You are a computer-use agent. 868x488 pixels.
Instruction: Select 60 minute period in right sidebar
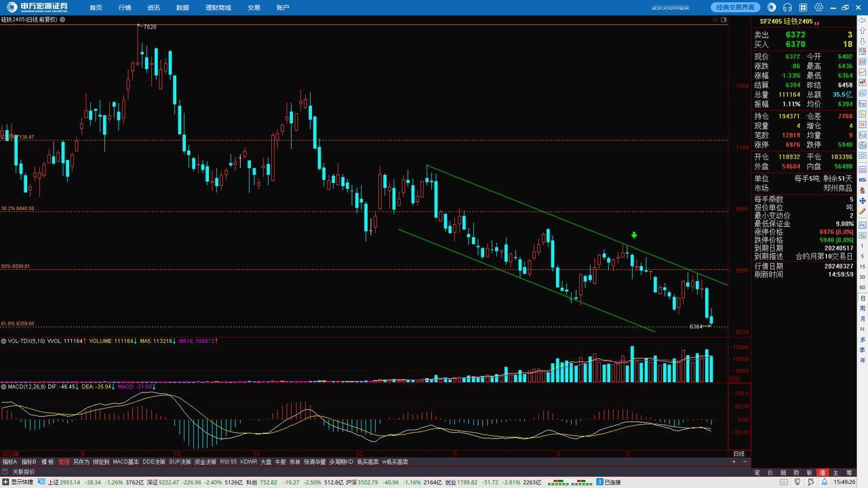tap(863, 287)
